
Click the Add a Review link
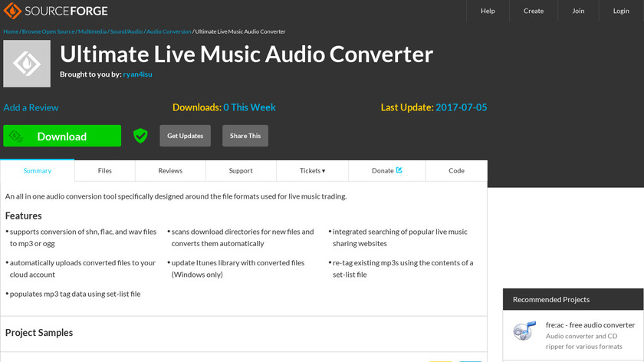pos(31,107)
